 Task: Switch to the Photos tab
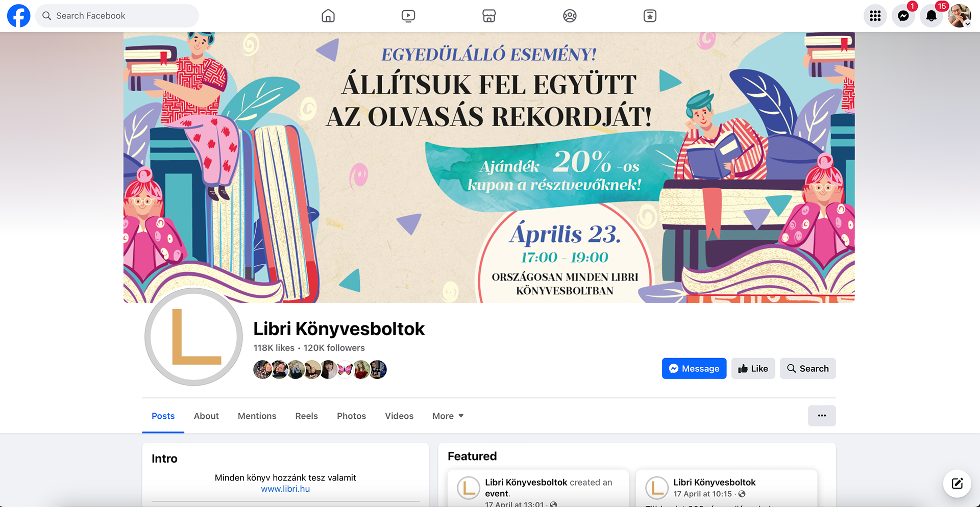coord(351,416)
